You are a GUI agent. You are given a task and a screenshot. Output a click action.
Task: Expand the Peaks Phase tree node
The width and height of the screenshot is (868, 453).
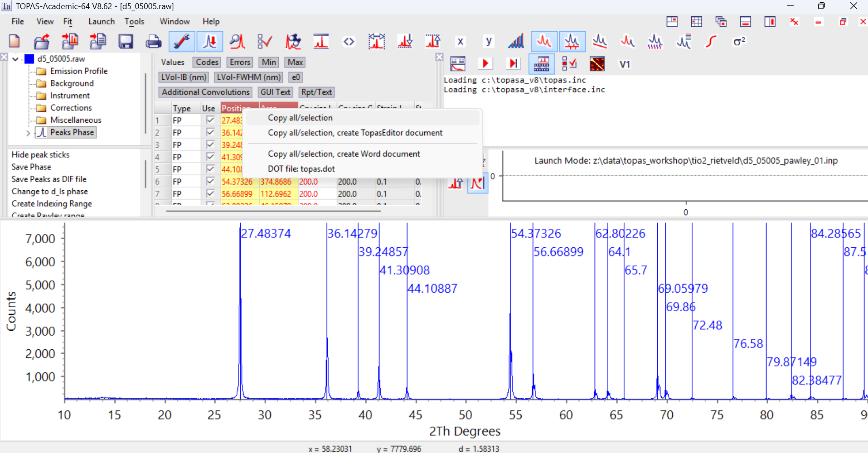tap(28, 133)
